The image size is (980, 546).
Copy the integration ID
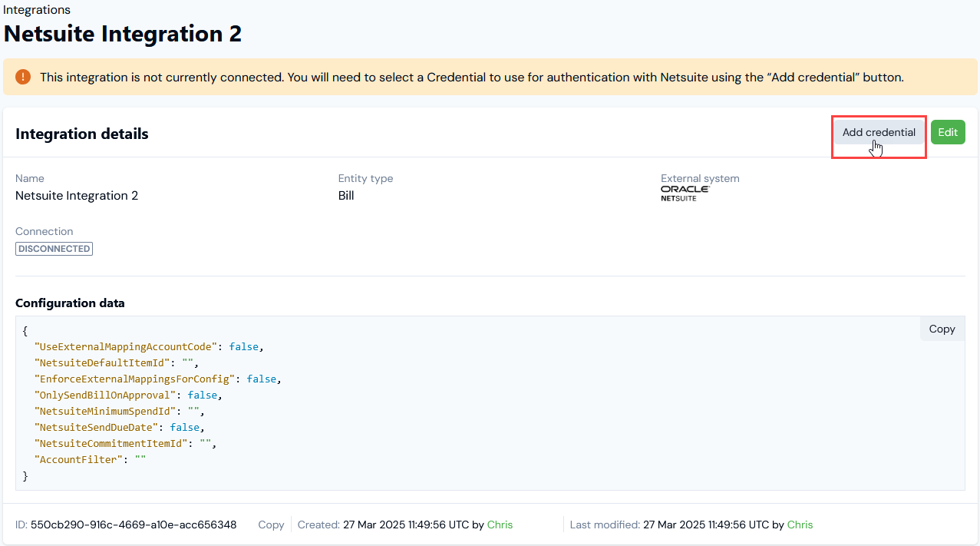pyautogui.click(x=271, y=524)
